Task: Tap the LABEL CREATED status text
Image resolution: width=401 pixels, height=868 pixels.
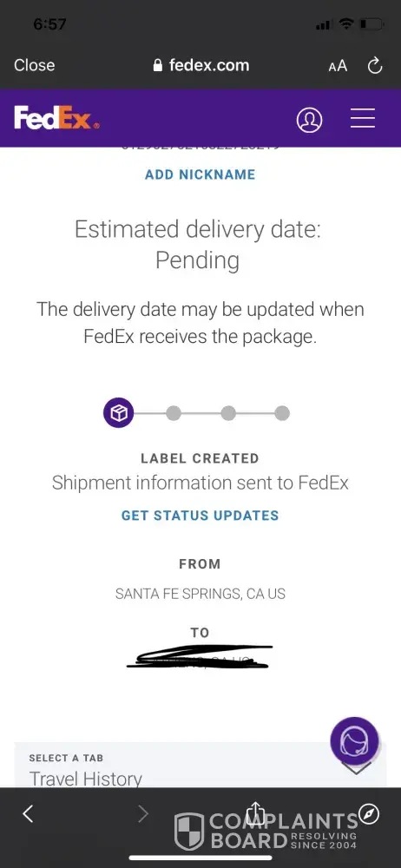Action: [x=200, y=458]
